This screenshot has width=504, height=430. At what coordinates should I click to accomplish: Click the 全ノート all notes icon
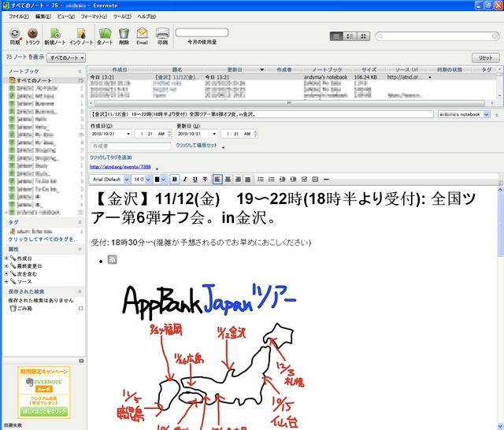coord(105,33)
